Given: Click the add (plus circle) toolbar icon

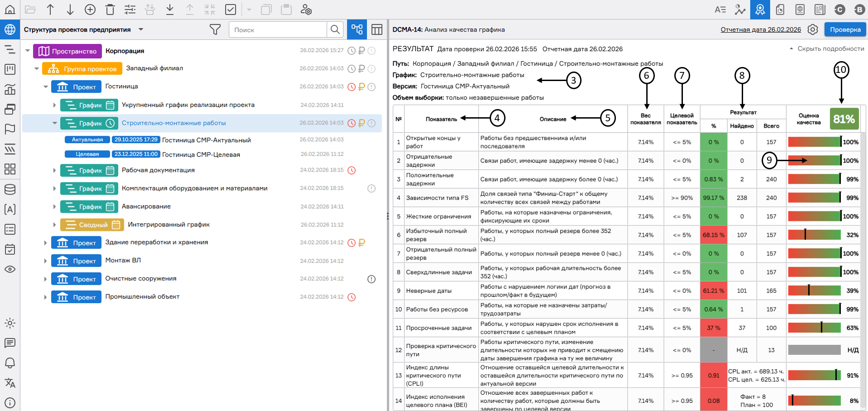Looking at the screenshot, I should [x=90, y=10].
